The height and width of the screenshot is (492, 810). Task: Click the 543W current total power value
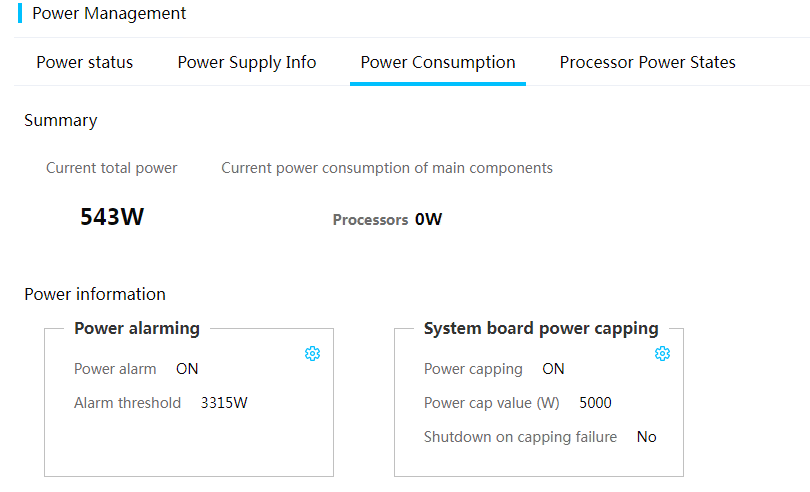(x=112, y=217)
